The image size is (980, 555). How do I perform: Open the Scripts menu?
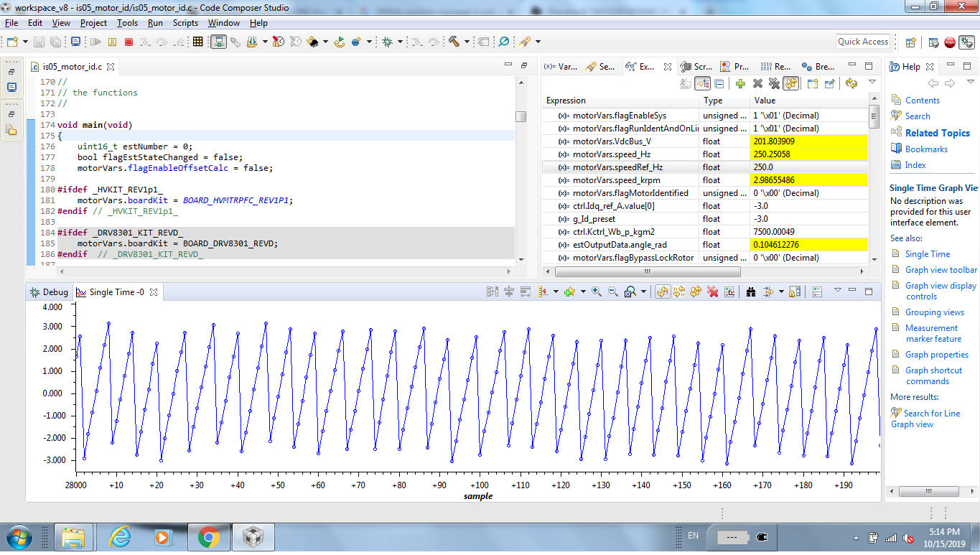pyautogui.click(x=185, y=22)
